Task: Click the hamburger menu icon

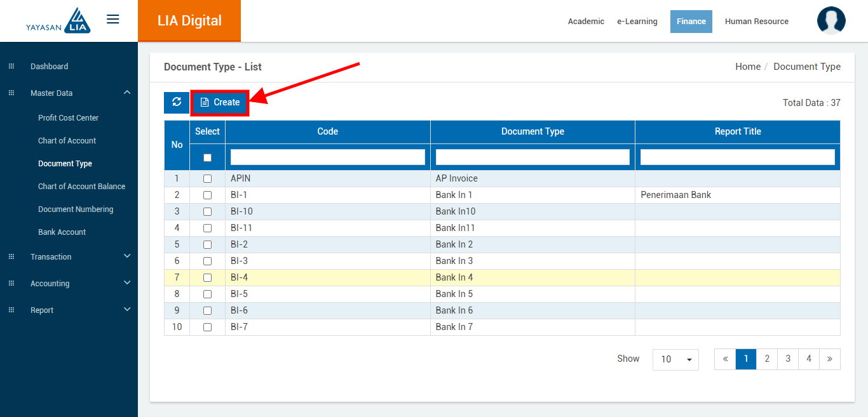Action: pos(113,20)
